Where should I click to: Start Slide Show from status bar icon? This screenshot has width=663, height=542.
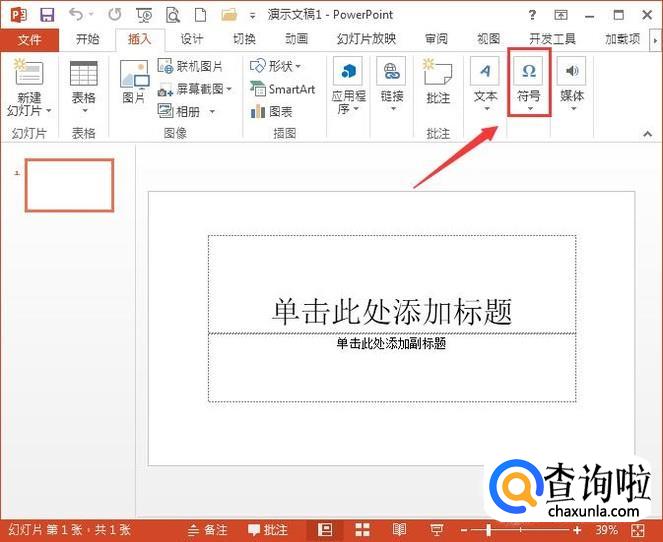pos(436,530)
